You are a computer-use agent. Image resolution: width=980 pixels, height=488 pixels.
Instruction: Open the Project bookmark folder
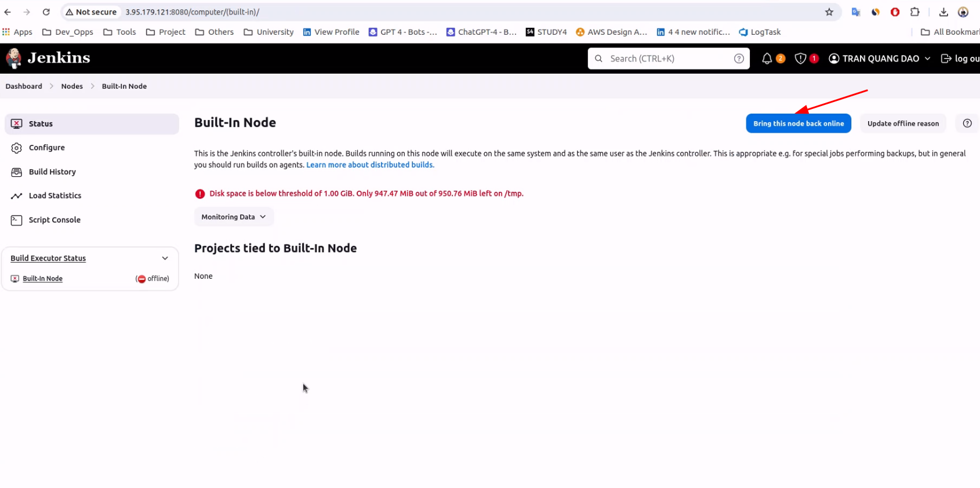[x=166, y=32]
